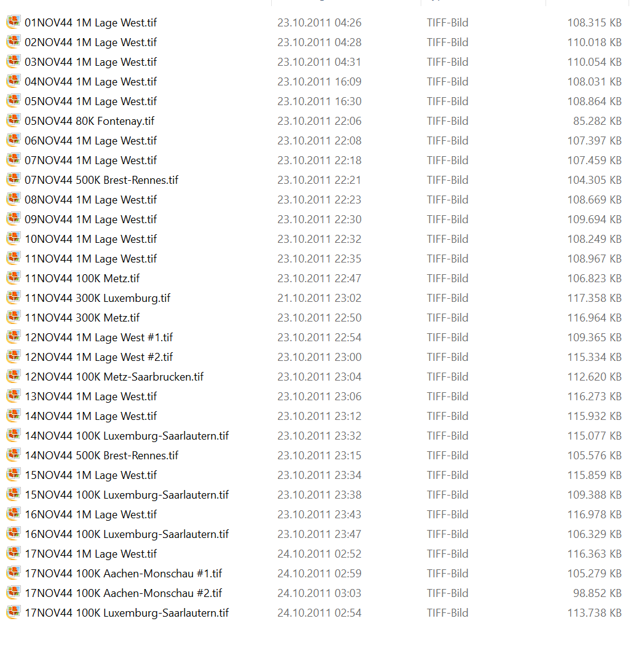Select the icon of 17NOV44 100K Aachen-Monschau #1.tif

tap(14, 574)
